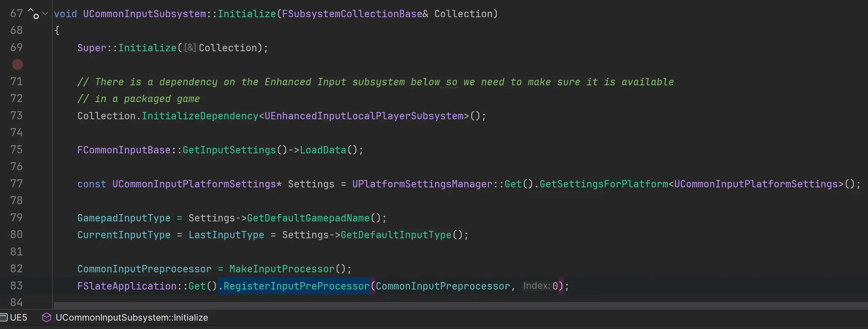The height and width of the screenshot is (329, 868).
Task: Click GetDefaultGamepadName on line 79
Action: pos(308,218)
